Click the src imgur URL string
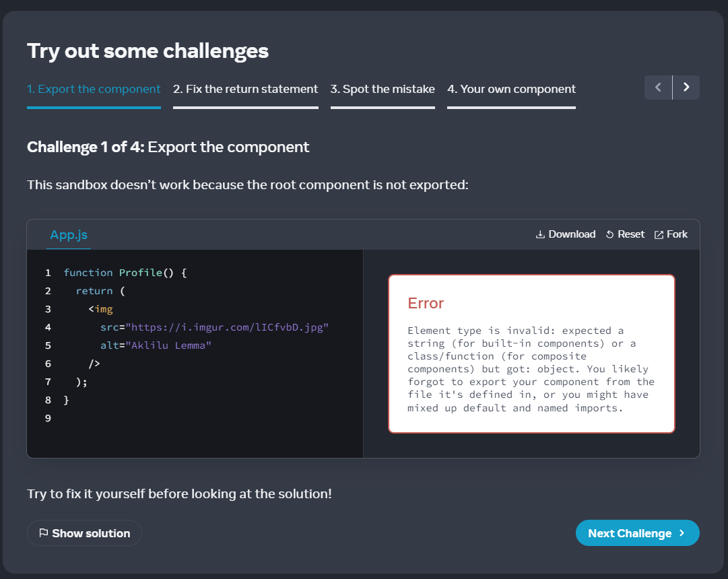 coord(227,327)
